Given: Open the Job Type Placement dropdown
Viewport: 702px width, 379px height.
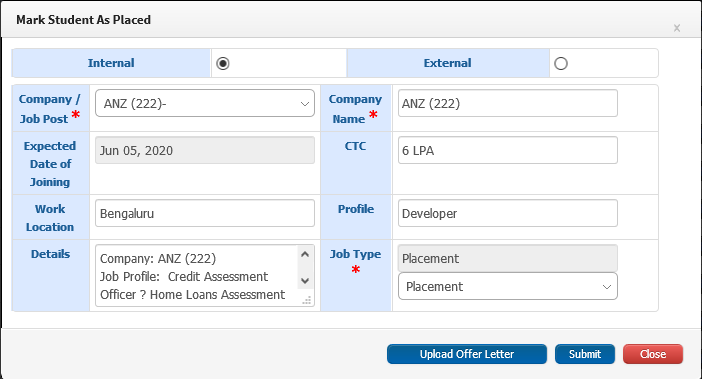Looking at the screenshot, I should [508, 286].
